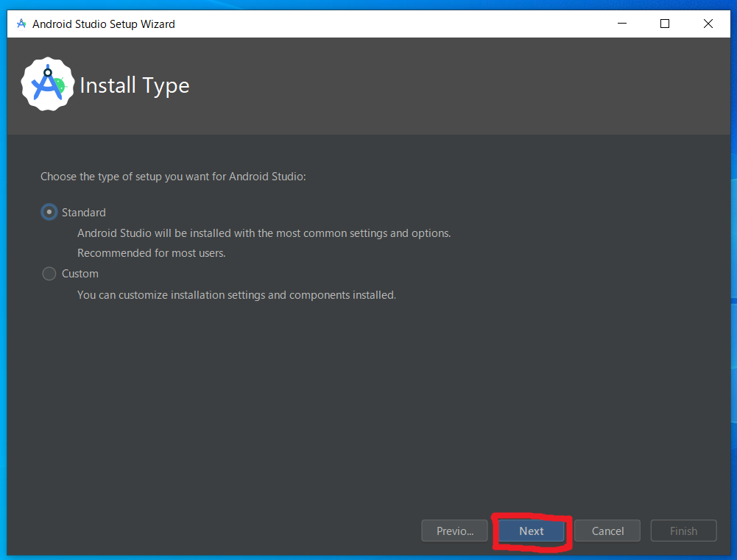Click the Android Studio title bar icon
The image size is (737, 560).
coord(21,24)
